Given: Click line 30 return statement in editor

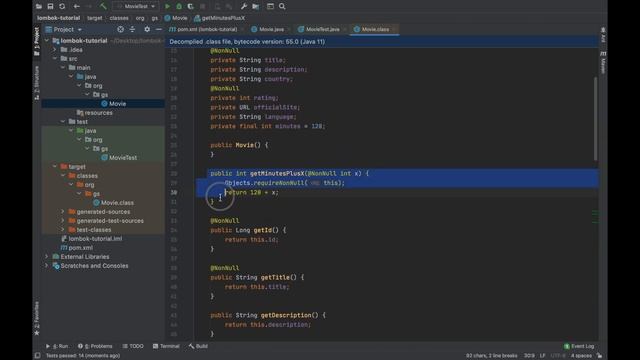Looking at the screenshot, I should (x=252, y=192).
